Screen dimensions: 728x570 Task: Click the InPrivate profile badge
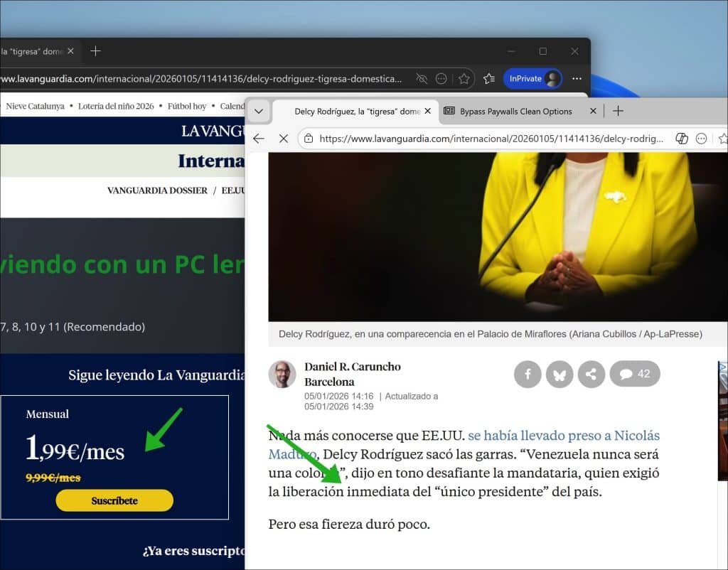coord(532,79)
